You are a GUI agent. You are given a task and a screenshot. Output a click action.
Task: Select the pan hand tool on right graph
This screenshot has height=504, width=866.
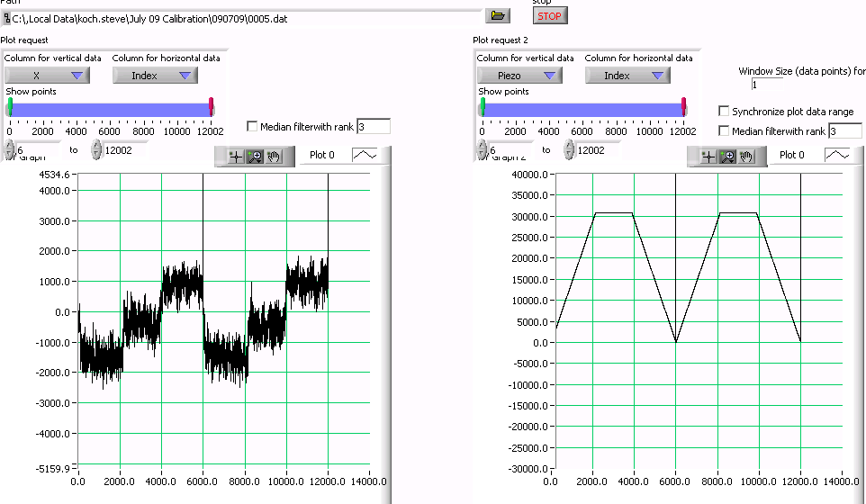(746, 156)
